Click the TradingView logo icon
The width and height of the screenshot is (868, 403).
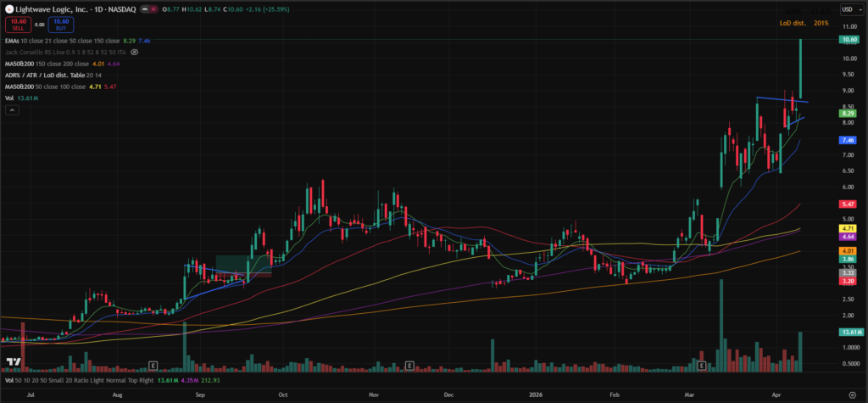click(x=14, y=362)
